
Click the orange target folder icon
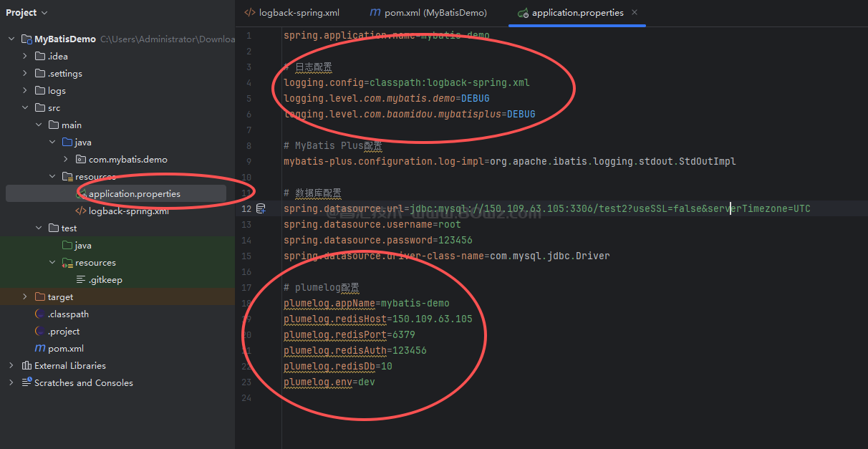click(x=40, y=297)
